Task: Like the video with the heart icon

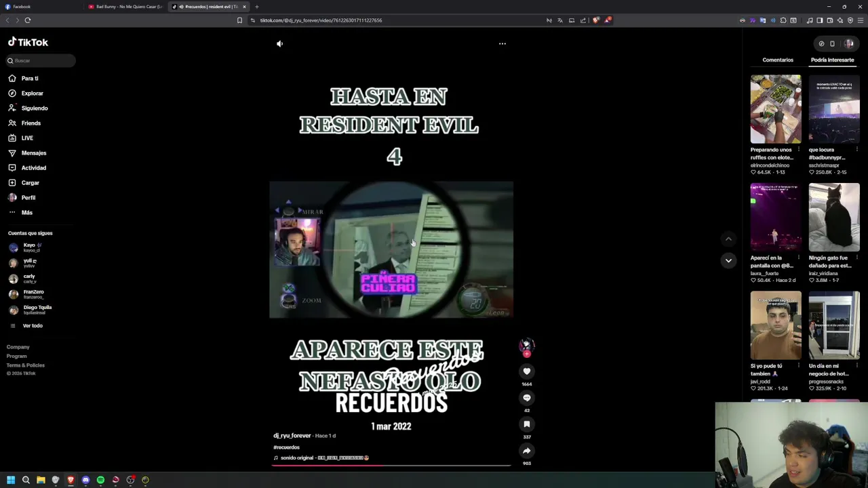Action: (x=527, y=371)
